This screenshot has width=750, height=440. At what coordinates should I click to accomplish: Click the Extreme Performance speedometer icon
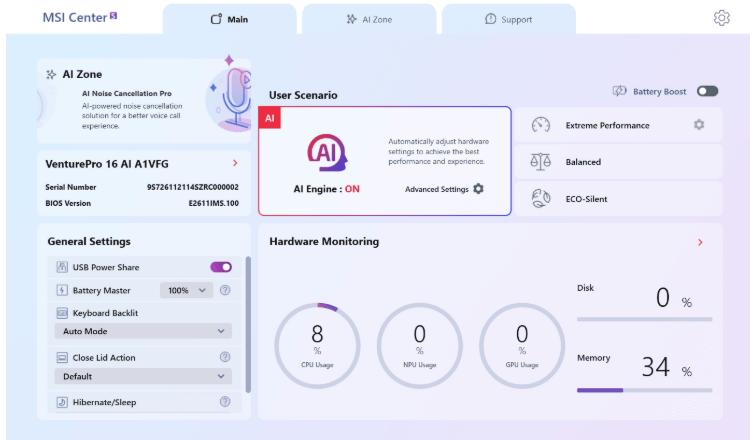(x=540, y=125)
